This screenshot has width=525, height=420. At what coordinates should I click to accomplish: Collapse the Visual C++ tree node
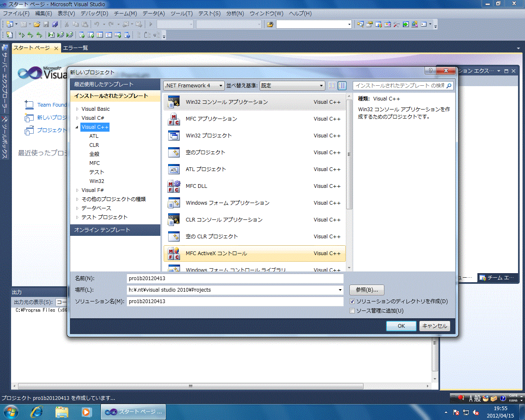click(x=77, y=127)
